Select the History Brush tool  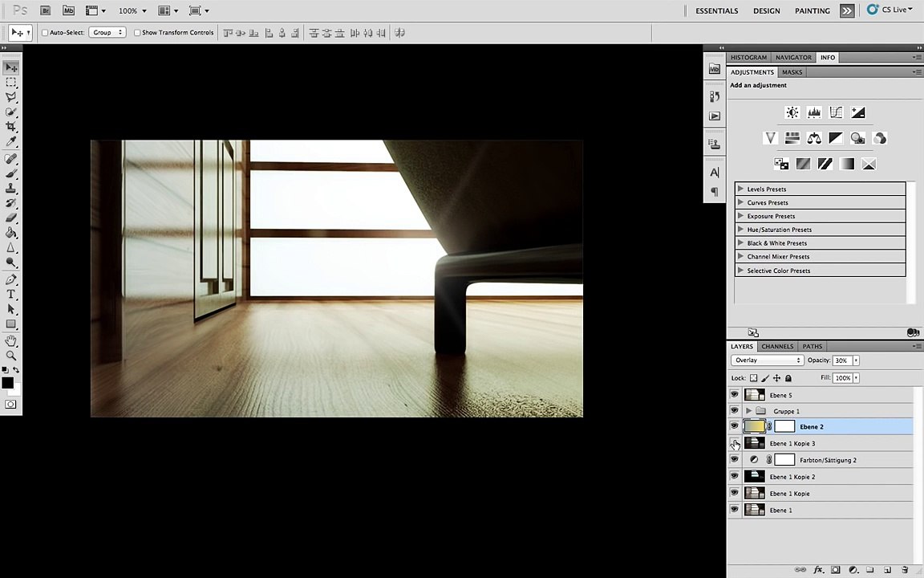pyautogui.click(x=11, y=203)
